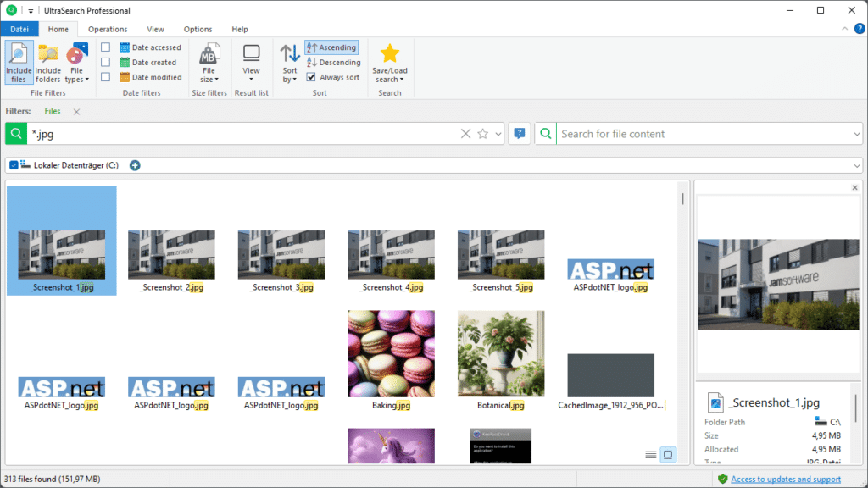
Task: Toggle the Include folders filter
Action: [x=47, y=63]
